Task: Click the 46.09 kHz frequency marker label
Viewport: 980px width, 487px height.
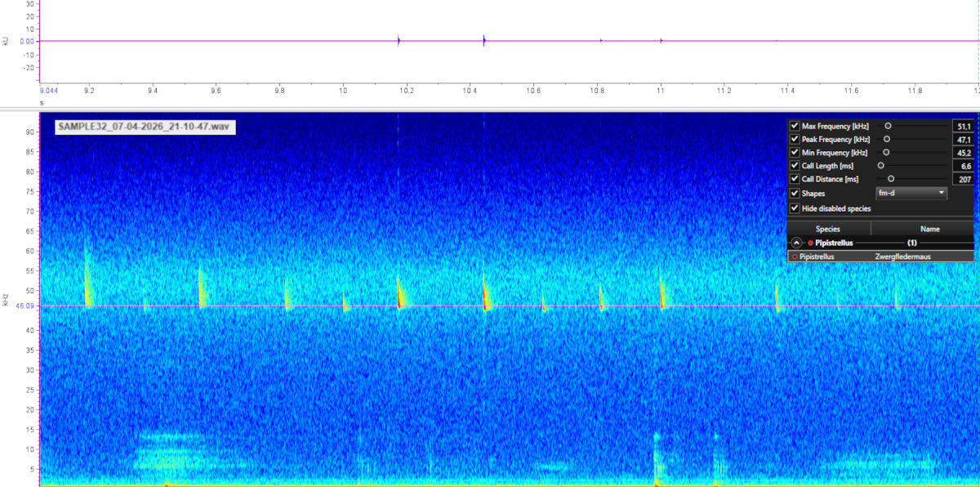Action: [24, 306]
